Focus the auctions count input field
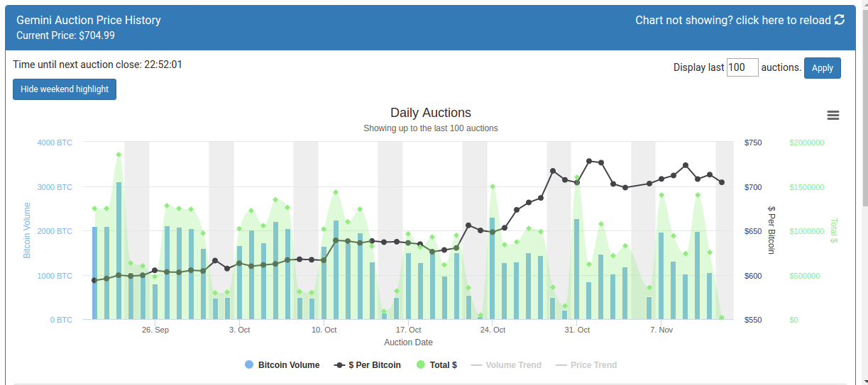The width and height of the screenshot is (868, 385). 742,67
